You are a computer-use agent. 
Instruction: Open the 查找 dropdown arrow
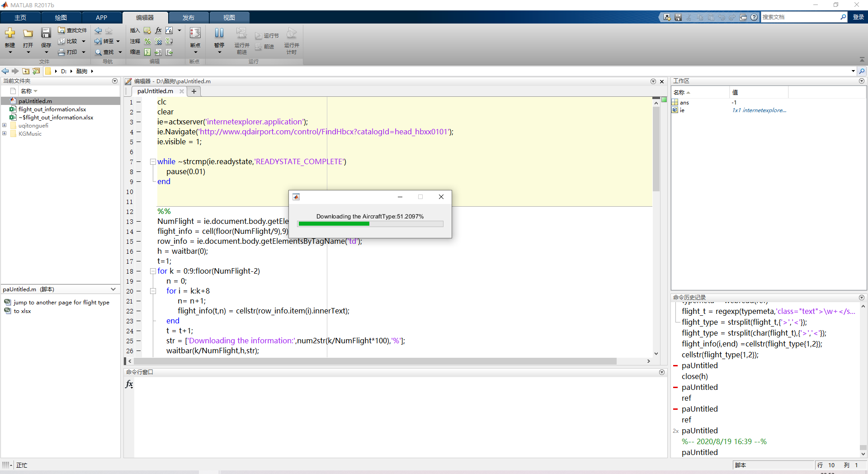click(x=120, y=52)
